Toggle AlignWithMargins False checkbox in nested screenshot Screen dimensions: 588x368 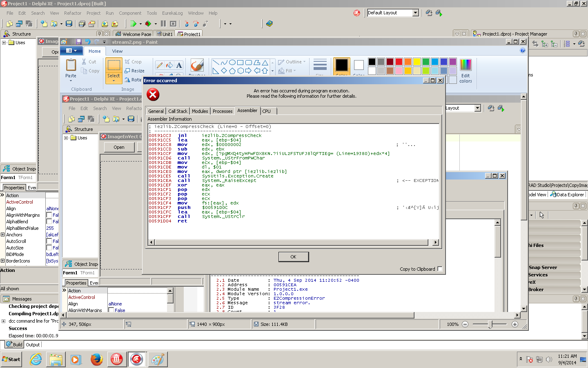pyautogui.click(x=111, y=310)
